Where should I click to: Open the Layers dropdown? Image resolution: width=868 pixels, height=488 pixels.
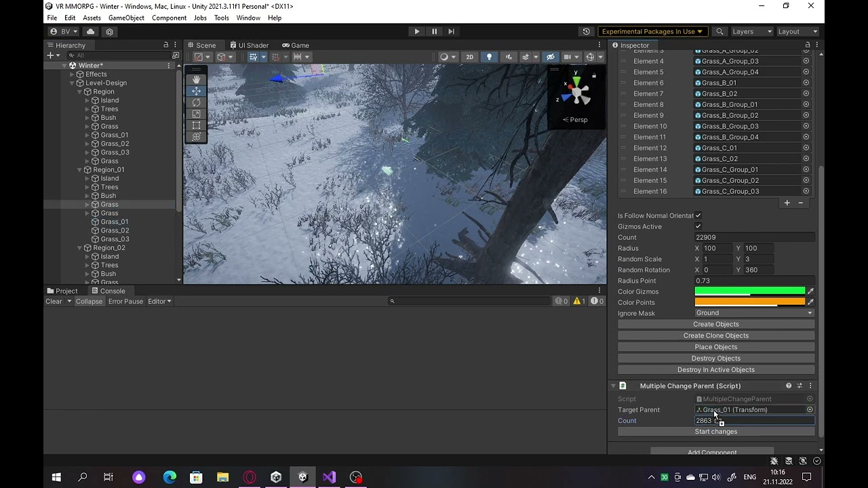(751, 31)
